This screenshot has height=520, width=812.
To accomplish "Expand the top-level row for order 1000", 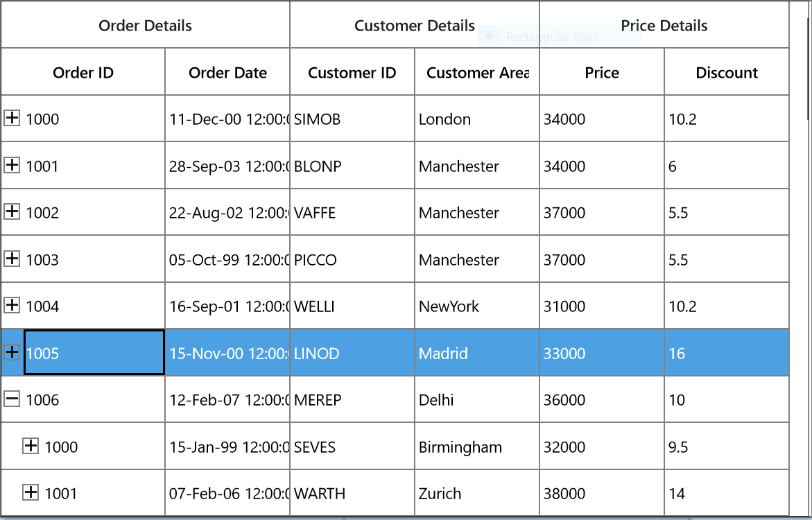I will pos(12,118).
